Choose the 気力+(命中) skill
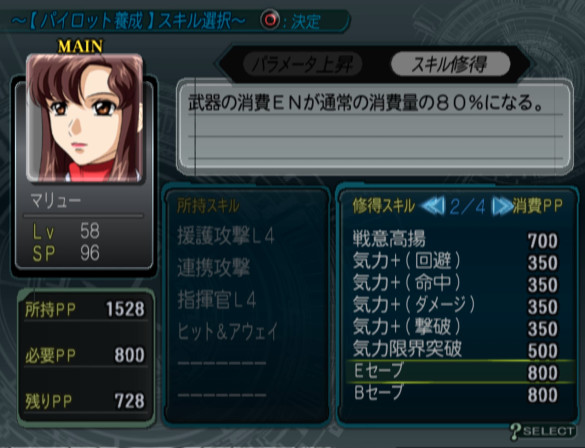The width and height of the screenshot is (585, 448). pos(456,283)
